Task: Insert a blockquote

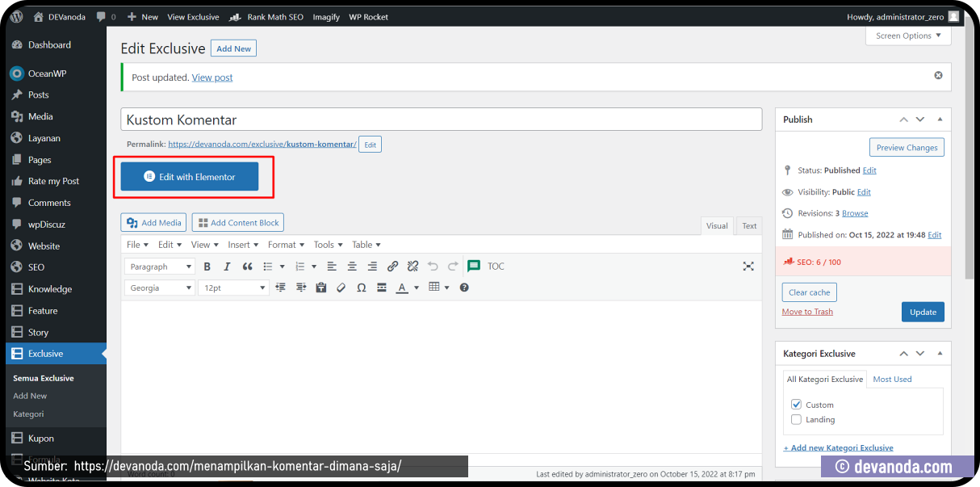Action: [x=247, y=267]
